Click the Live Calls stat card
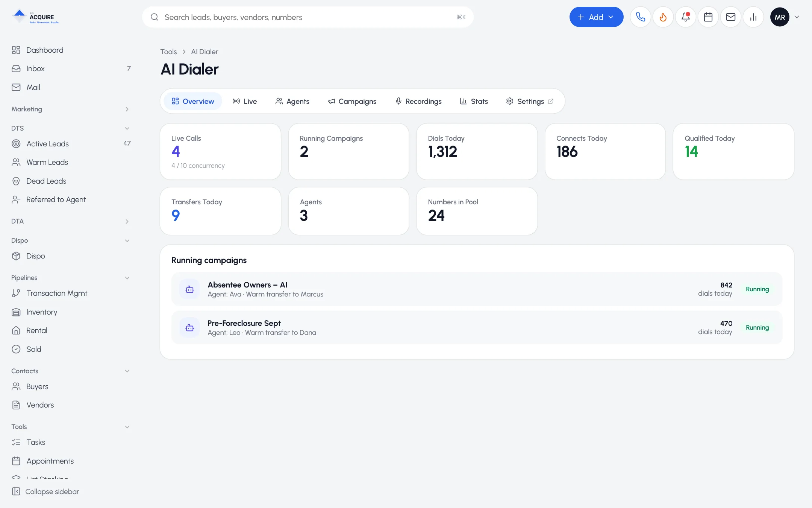812x508 pixels. 220,152
